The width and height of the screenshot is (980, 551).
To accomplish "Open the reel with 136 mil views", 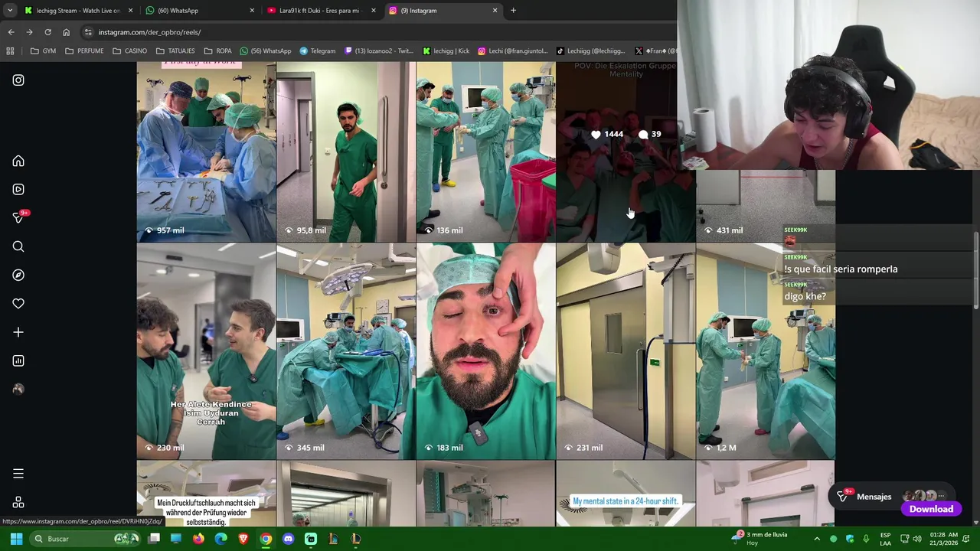I will [x=485, y=152].
